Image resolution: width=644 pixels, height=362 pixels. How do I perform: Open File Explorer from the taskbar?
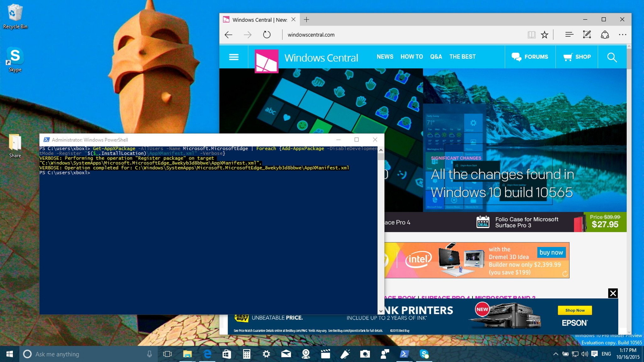point(187,354)
